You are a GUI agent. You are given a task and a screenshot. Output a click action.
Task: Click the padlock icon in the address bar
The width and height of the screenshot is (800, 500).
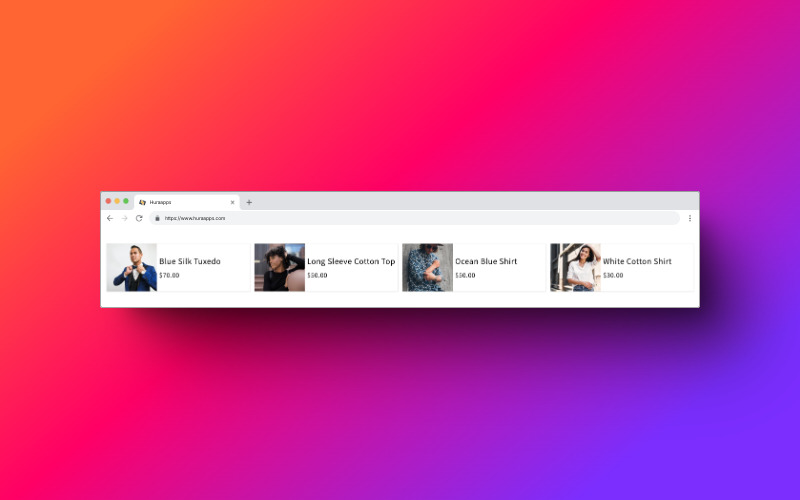click(157, 218)
